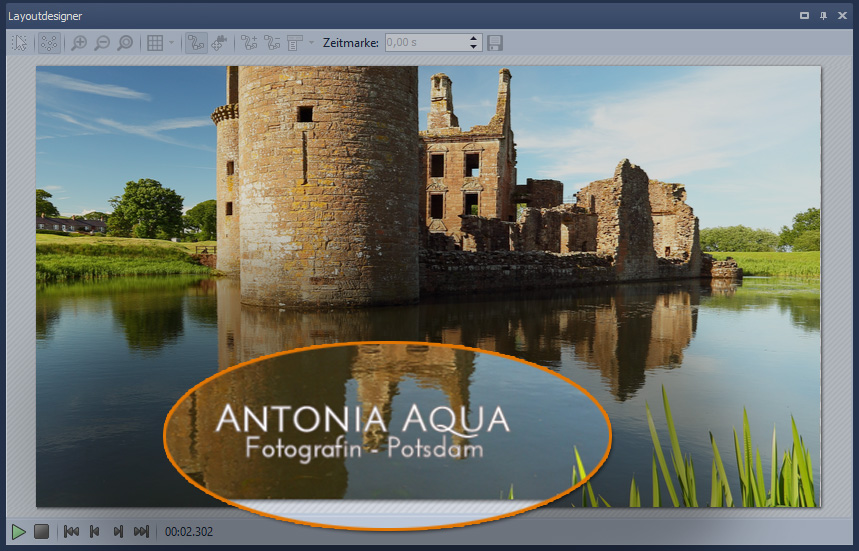Click the Zeitmarke time input field
Screen dimensions: 859x551
[426, 42]
